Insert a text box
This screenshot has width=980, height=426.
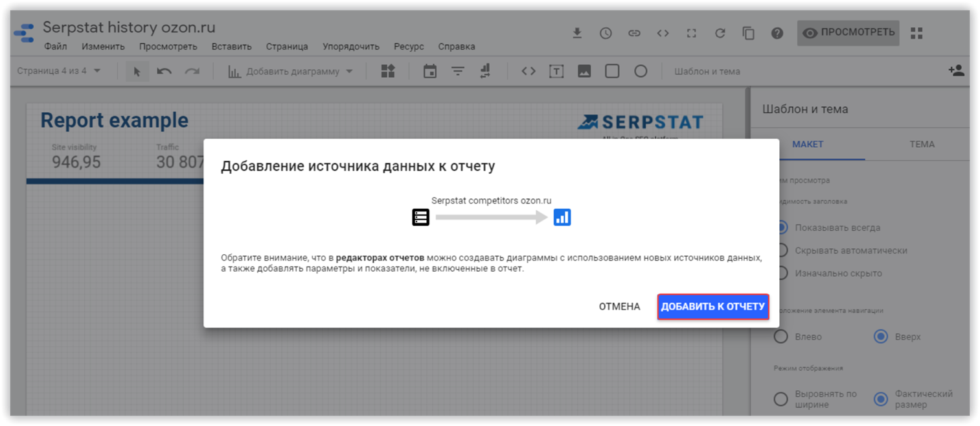(556, 71)
